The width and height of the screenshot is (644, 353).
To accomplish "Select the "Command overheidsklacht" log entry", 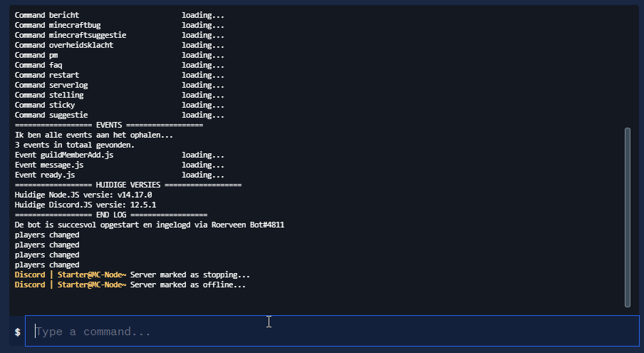I will (64, 45).
